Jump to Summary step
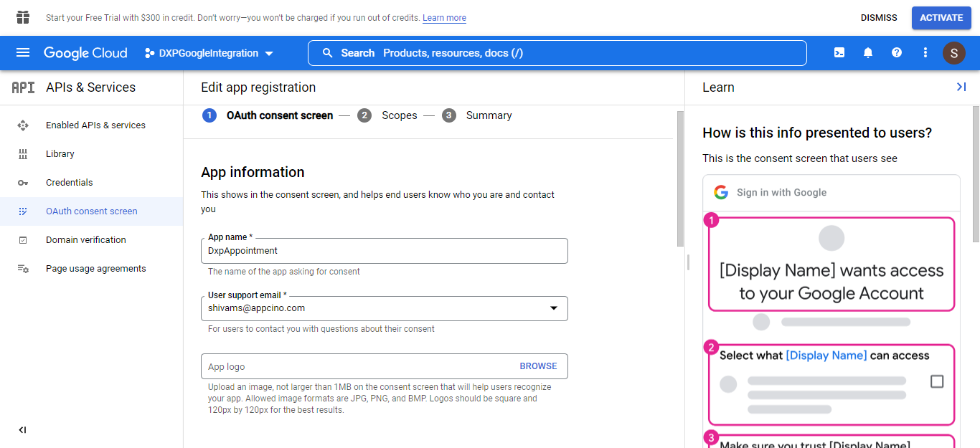This screenshot has width=980, height=448. (x=488, y=115)
